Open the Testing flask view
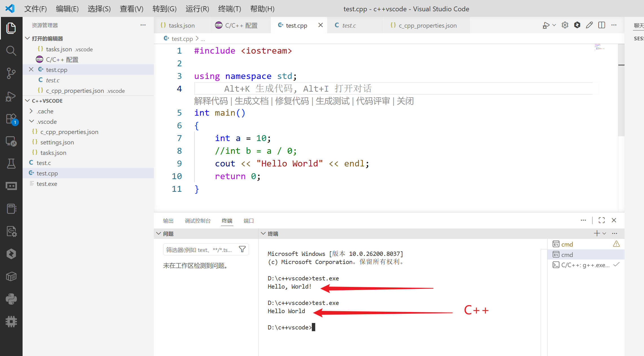 (11, 164)
